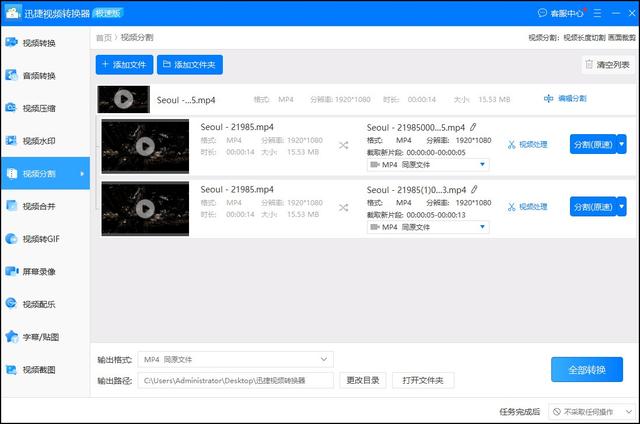
Task: Open the first clip's MP4 format dropdown
Action: coord(428,164)
